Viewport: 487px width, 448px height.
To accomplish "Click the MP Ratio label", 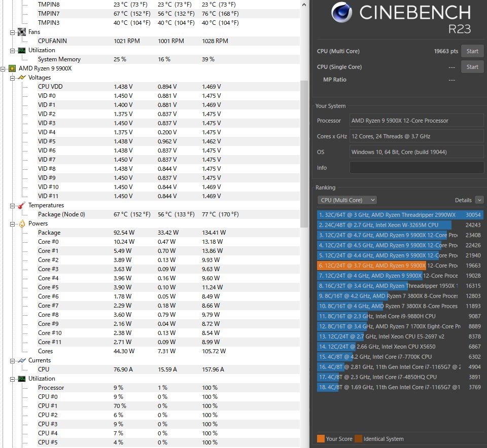I will (334, 80).
